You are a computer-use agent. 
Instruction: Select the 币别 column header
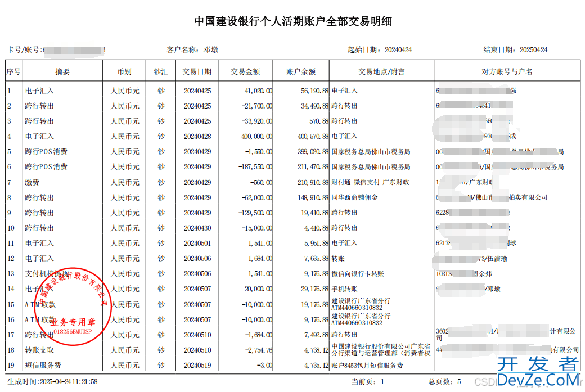pos(124,71)
